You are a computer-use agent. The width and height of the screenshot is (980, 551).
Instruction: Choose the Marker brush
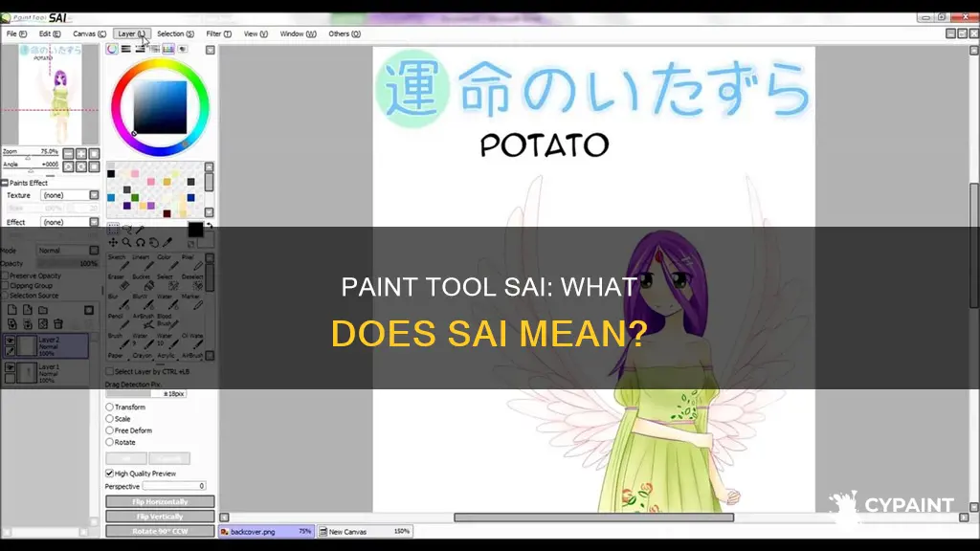[x=193, y=301]
